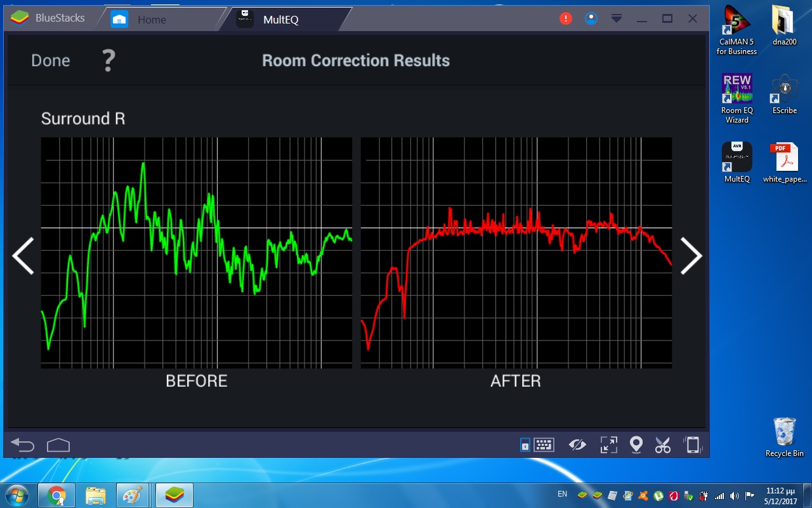Click the BlueStacks logo in title bar

[20, 18]
